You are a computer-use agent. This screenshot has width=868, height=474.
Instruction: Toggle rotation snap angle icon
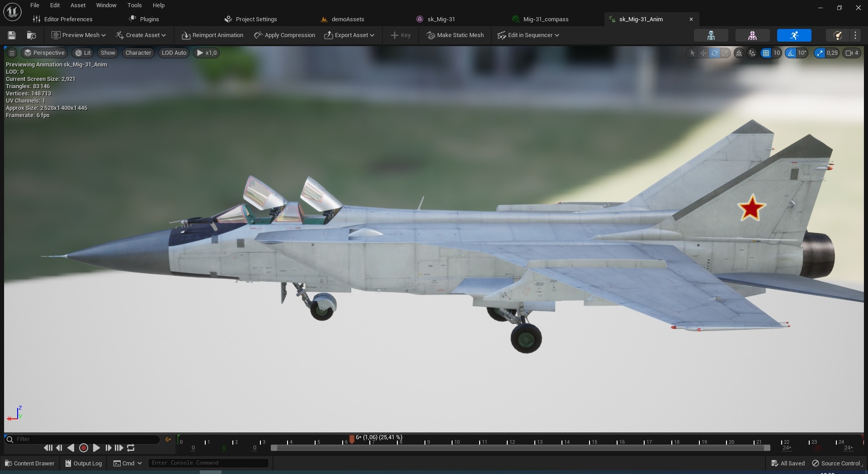791,53
